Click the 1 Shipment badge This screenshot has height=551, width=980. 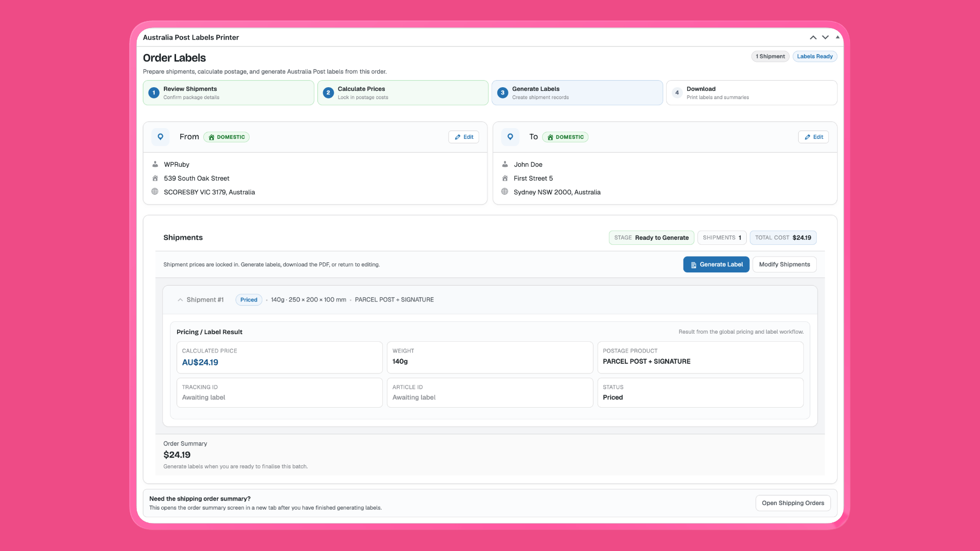click(770, 57)
